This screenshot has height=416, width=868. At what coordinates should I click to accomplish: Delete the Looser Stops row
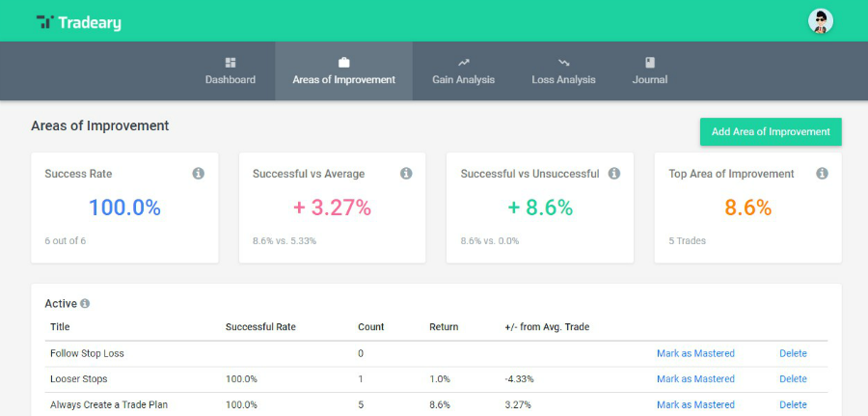pyautogui.click(x=793, y=379)
